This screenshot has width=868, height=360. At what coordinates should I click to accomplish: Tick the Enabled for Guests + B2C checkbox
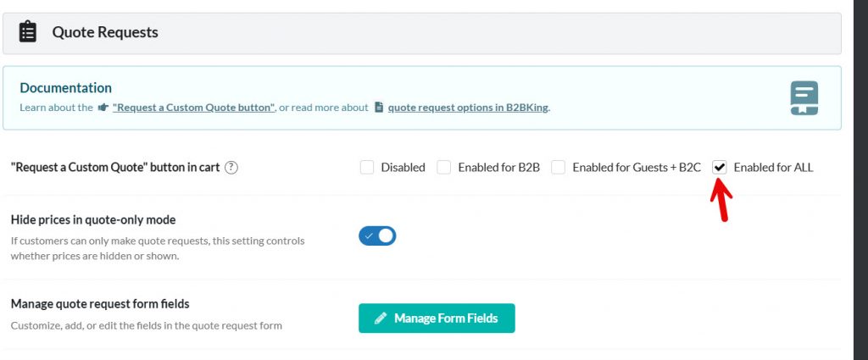tap(559, 168)
